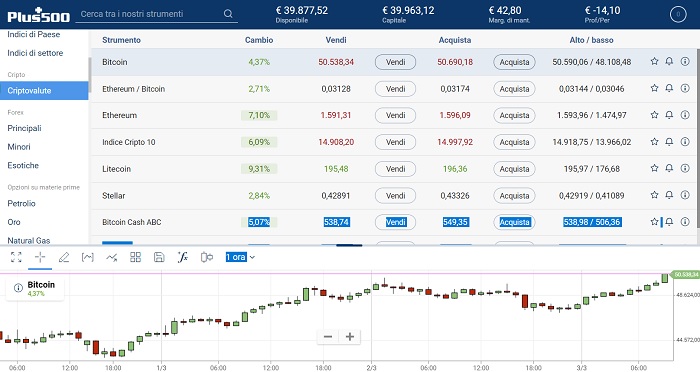700x372 pixels.
Task: Click bell icon for Indice Cripto 10
Action: [x=669, y=142]
